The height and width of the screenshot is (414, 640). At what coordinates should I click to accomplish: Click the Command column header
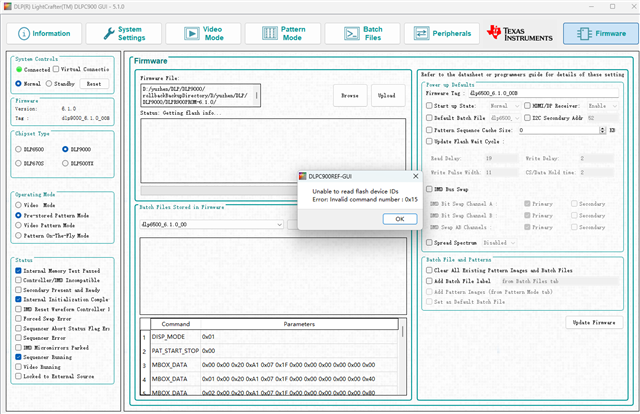tap(176, 324)
